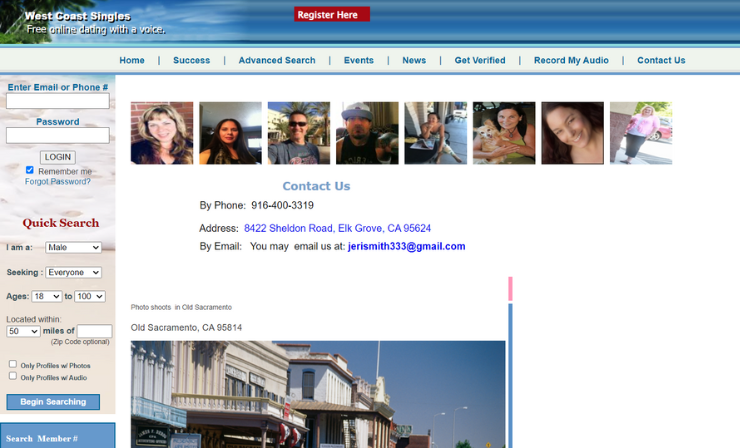Click the first profile photo thumbnail
The height and width of the screenshot is (448, 740).
coord(162,133)
